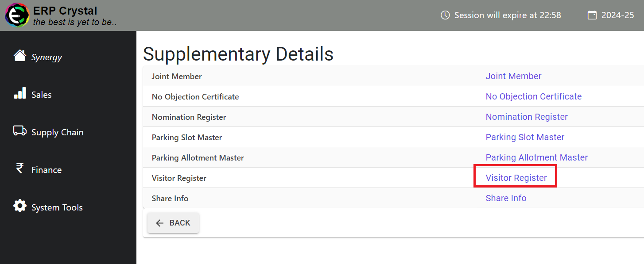Select the Finance rupee icon
The width and height of the screenshot is (644, 264).
[x=19, y=168]
